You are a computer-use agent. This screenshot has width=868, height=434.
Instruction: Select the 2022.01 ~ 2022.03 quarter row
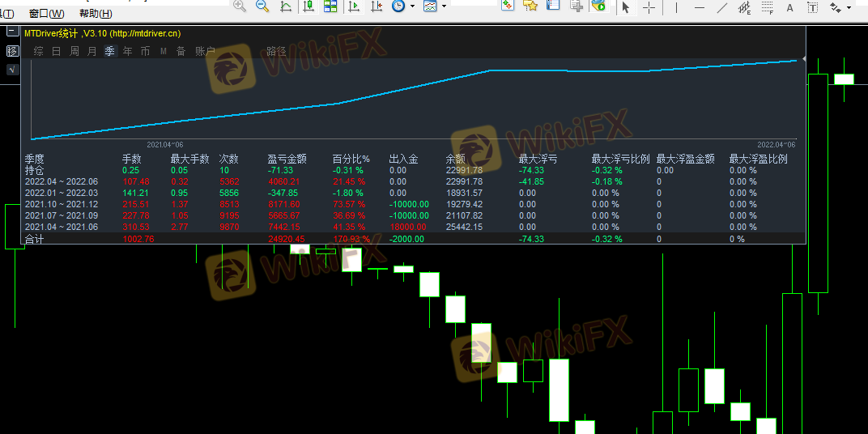click(61, 193)
